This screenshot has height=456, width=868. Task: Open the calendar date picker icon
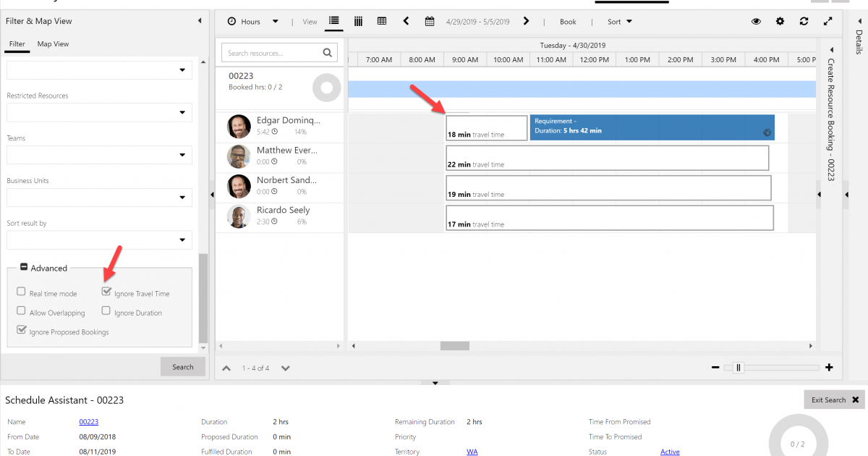[x=430, y=22]
